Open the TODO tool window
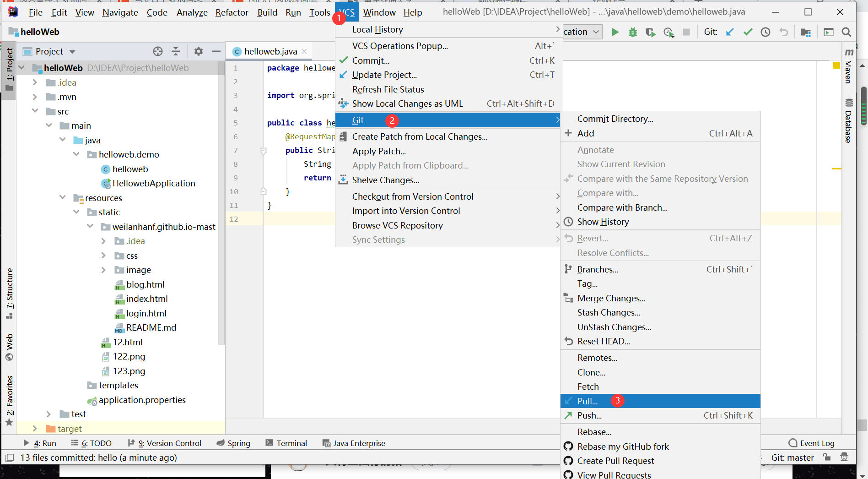 pyautogui.click(x=92, y=443)
